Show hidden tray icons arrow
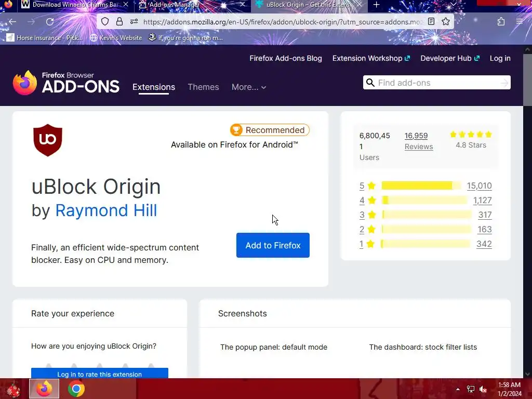532x399 pixels. click(x=458, y=389)
